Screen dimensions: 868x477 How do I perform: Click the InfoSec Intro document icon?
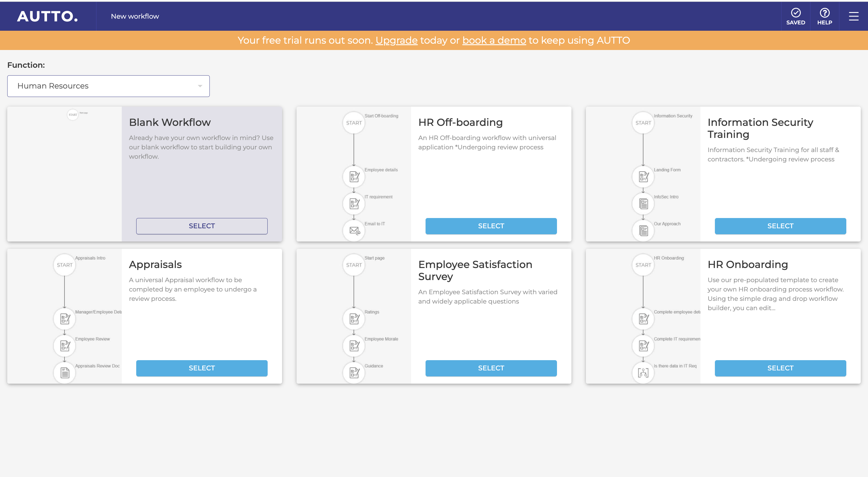(x=643, y=204)
